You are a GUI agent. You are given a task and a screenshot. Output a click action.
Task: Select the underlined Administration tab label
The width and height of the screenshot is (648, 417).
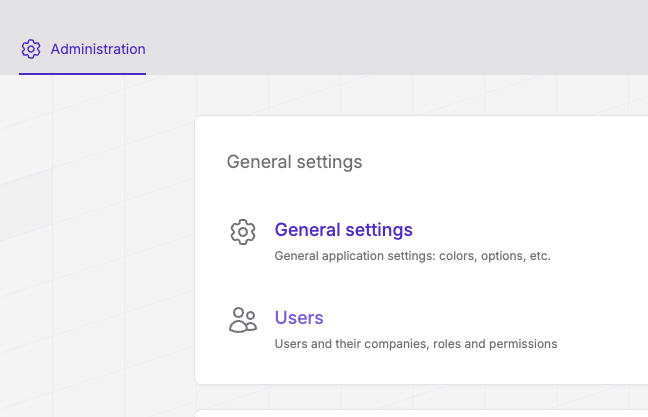pos(98,49)
